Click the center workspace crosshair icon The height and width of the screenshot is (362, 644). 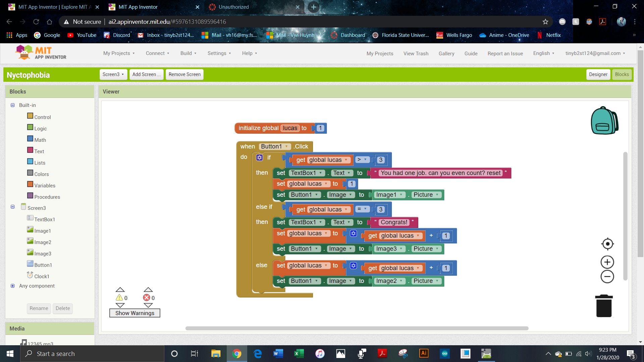tap(607, 244)
